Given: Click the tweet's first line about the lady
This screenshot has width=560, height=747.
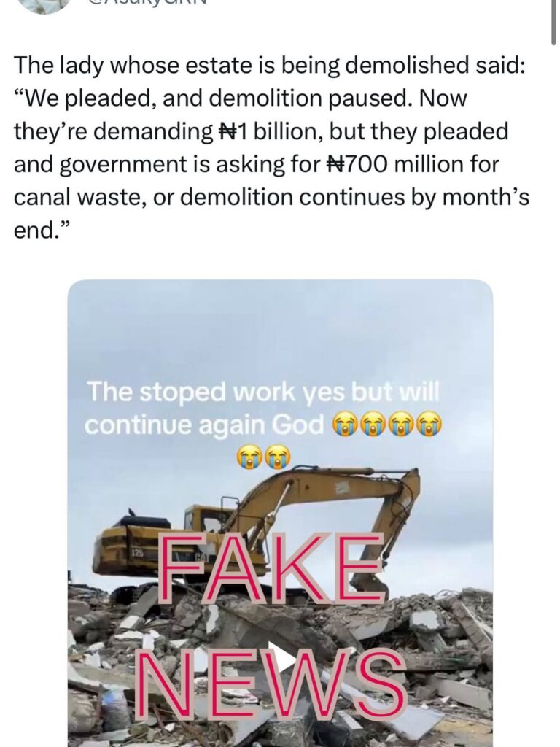Looking at the screenshot, I should 269,66.
